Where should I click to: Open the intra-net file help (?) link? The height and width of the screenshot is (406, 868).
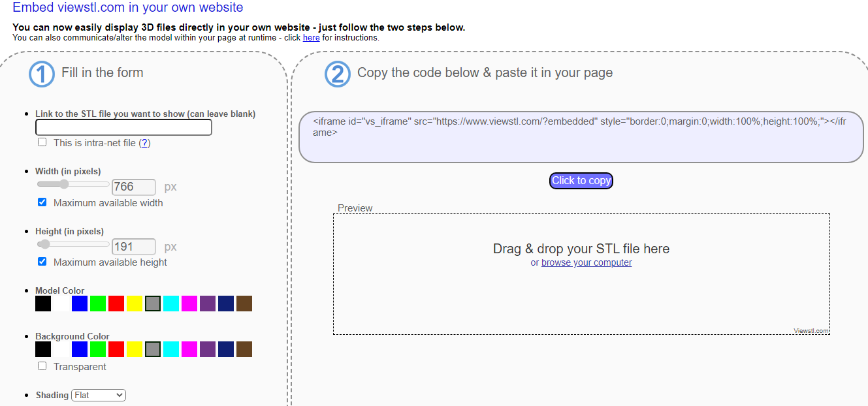tap(145, 143)
